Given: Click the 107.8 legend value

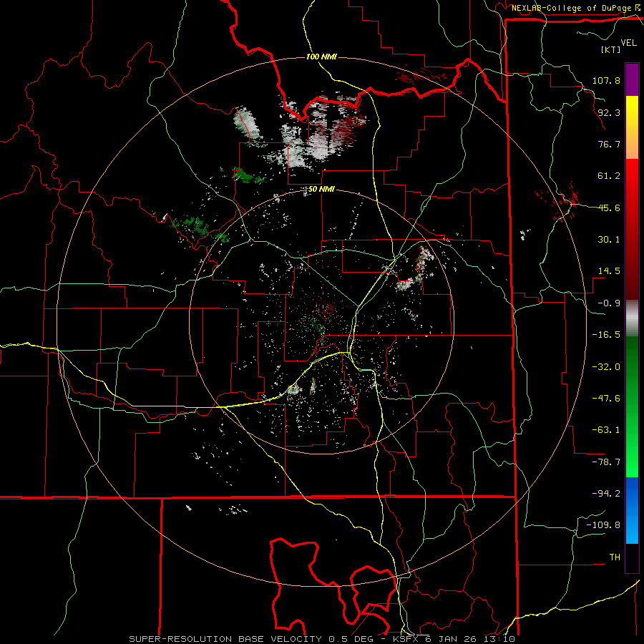Looking at the screenshot, I should click(606, 80).
